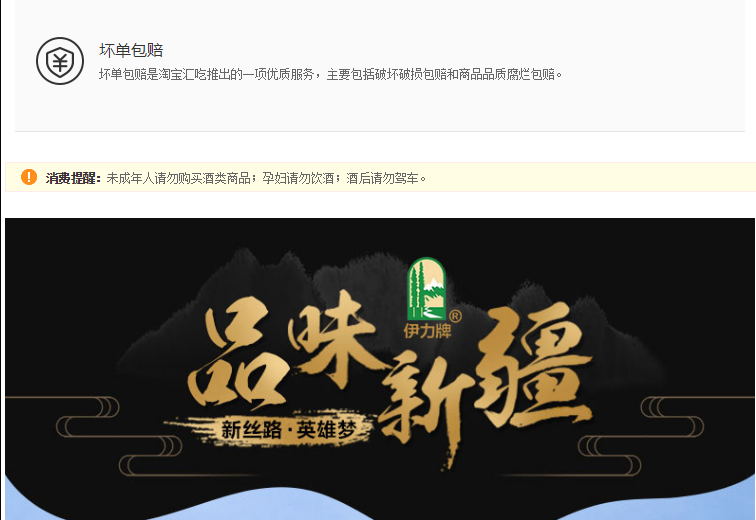
Task: Click the 坏单包赔 heading
Action: coord(131,50)
